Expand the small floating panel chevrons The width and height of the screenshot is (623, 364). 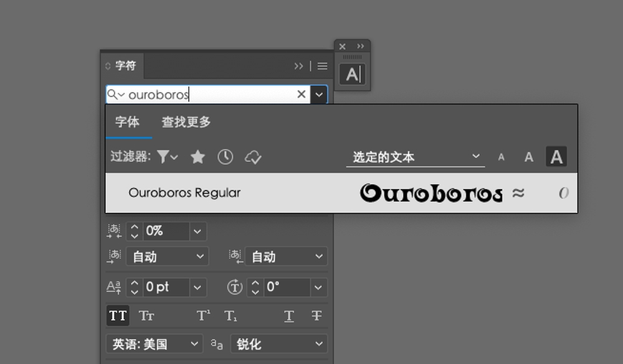coord(360,46)
